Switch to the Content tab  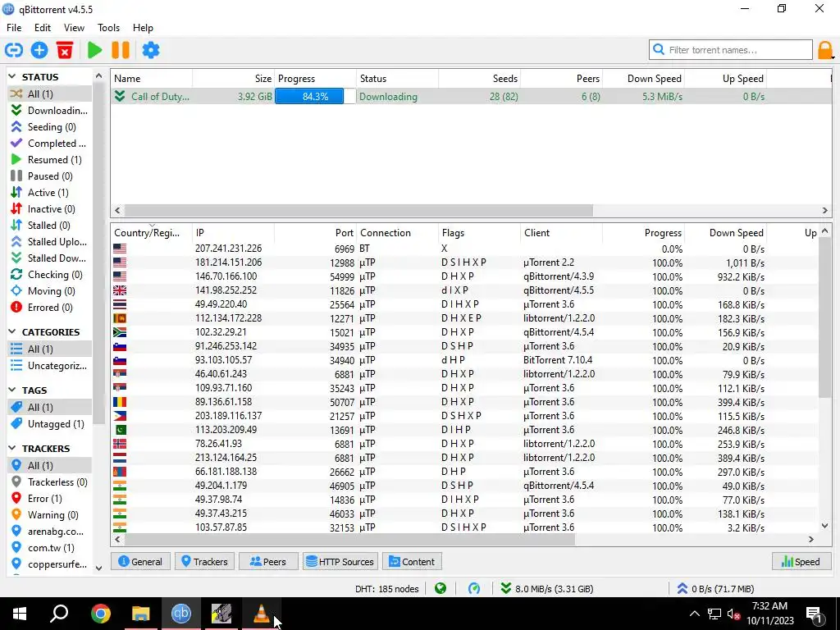coord(412,562)
